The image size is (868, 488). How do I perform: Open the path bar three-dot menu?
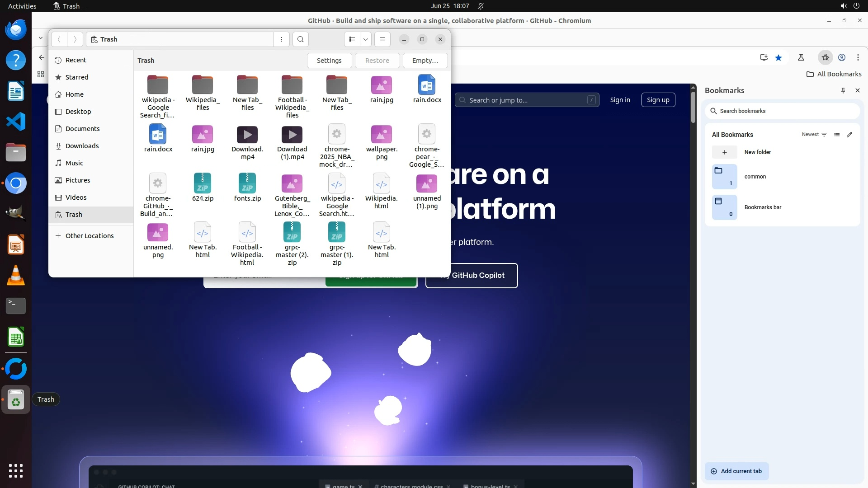point(282,39)
